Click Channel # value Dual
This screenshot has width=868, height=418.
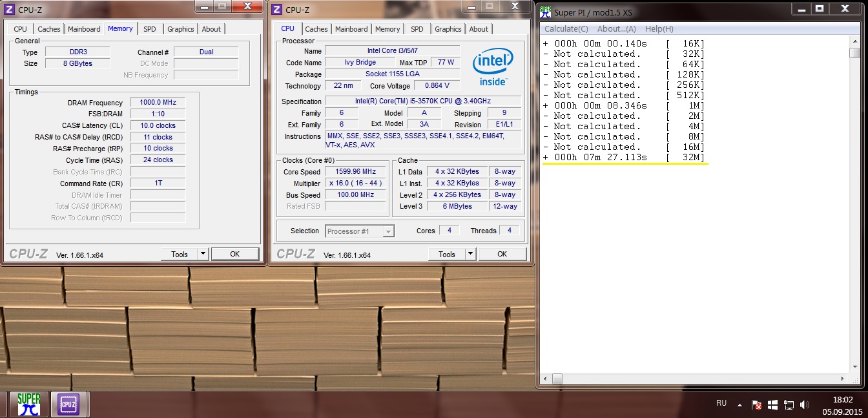click(x=206, y=52)
